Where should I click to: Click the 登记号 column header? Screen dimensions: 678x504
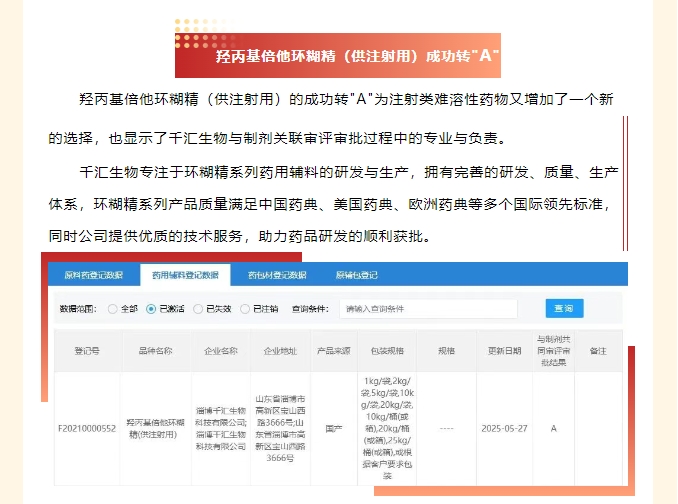[87, 351]
